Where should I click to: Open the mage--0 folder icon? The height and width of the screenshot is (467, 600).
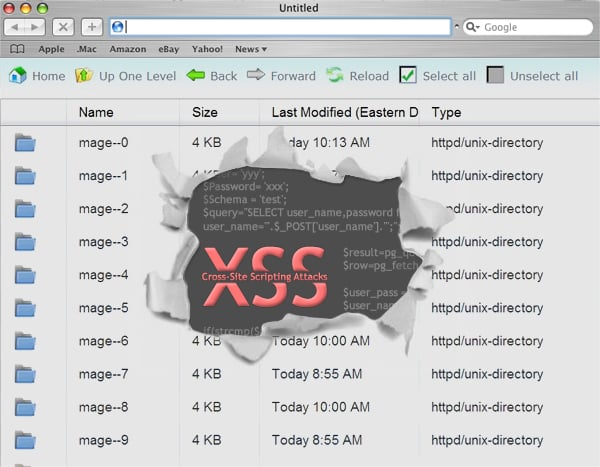(25, 143)
